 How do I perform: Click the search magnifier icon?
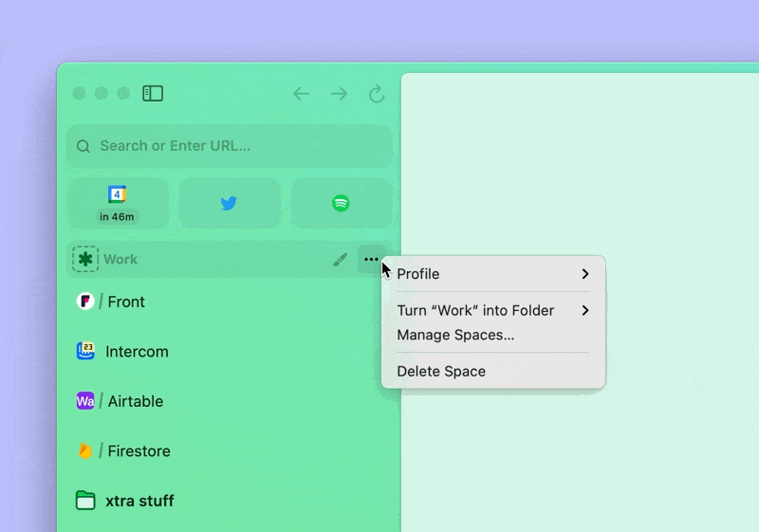point(83,146)
